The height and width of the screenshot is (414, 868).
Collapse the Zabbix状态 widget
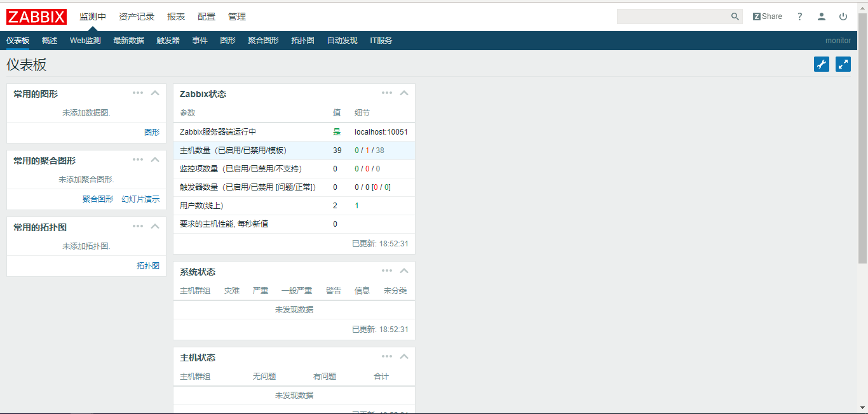[x=404, y=93]
